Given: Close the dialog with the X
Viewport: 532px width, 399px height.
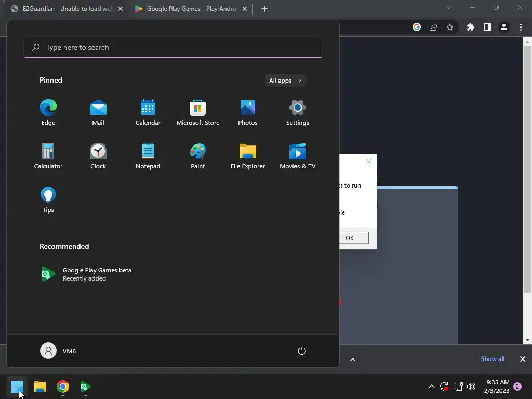Looking at the screenshot, I should click(x=369, y=162).
